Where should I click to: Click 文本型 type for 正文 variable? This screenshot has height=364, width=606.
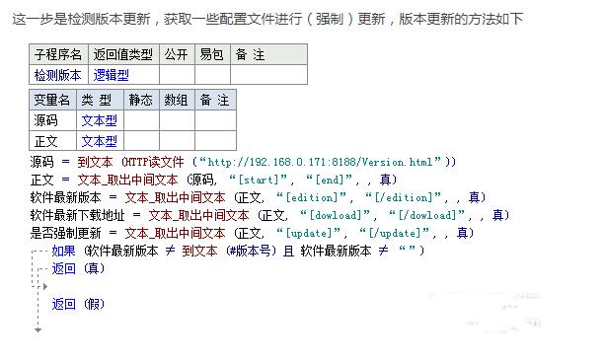point(100,141)
